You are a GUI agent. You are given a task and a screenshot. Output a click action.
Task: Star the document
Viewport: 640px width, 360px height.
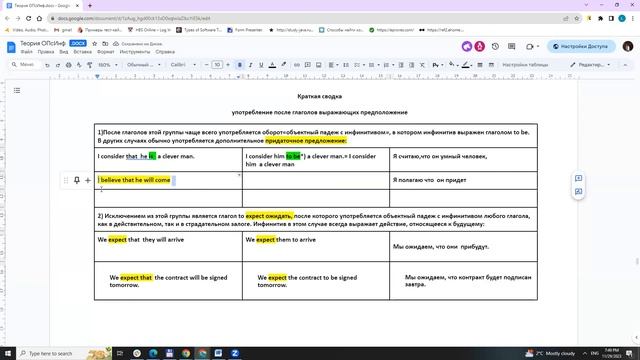pos(95,43)
